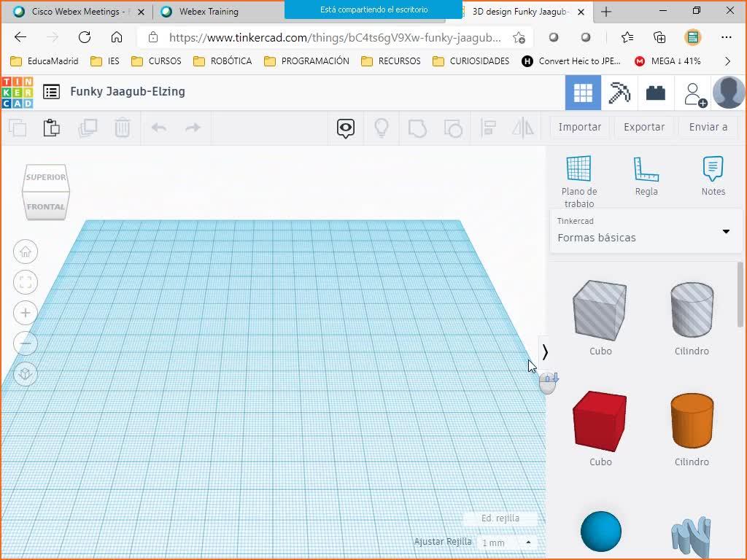Image resolution: width=747 pixels, height=560 pixels.
Task: Redo the last action
Action: tap(193, 128)
